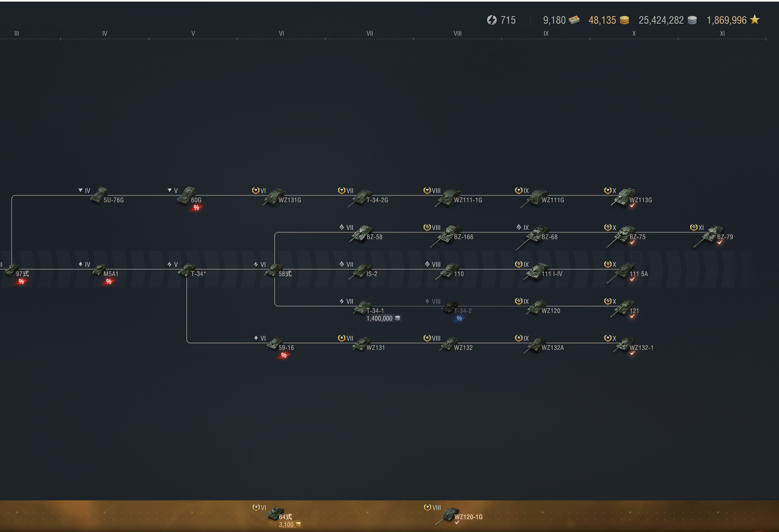Select the WZ132A tank icon
Image resolution: width=779 pixels, height=532 pixels.
[x=536, y=344]
